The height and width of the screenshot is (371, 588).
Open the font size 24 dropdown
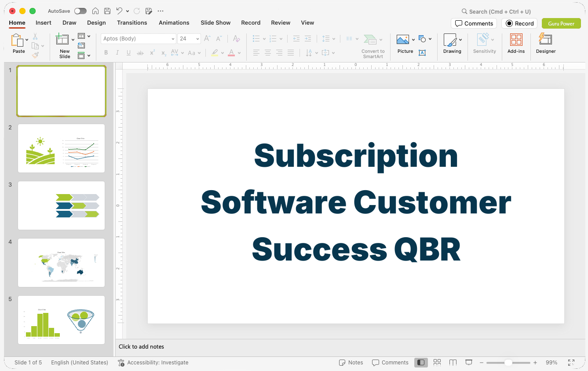[x=197, y=39]
